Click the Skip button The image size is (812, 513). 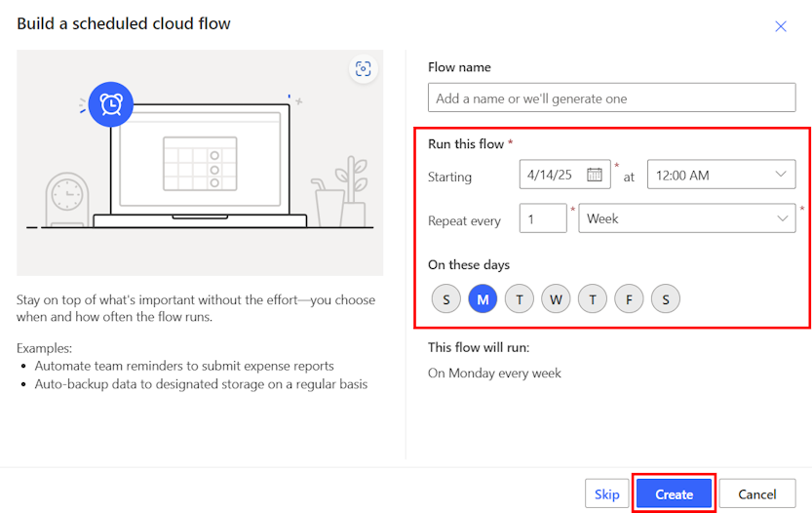tap(606, 494)
